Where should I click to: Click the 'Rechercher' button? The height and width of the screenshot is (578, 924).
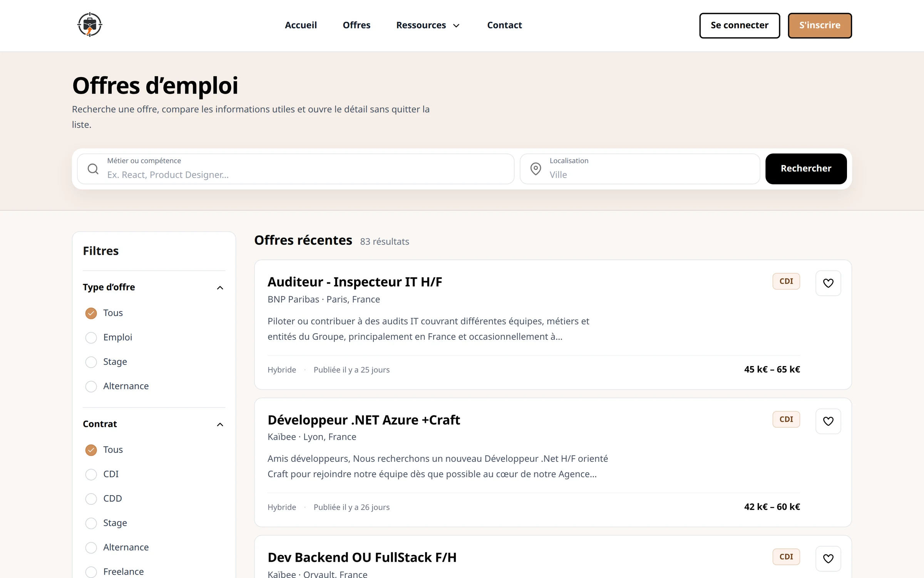[806, 169]
